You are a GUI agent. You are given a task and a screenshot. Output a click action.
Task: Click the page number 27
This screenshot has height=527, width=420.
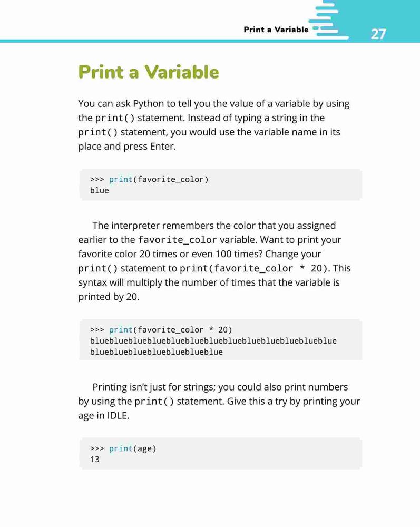pos(378,34)
